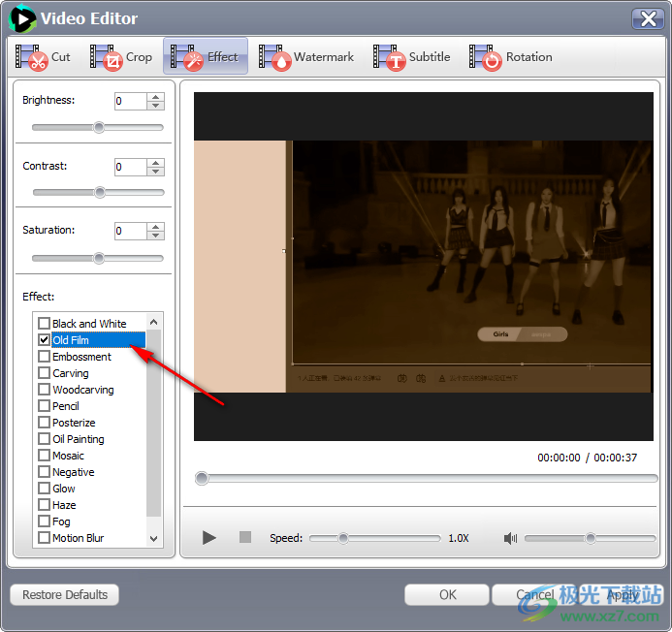Click the volume slider handle
This screenshot has height=632, width=672.
pos(591,538)
